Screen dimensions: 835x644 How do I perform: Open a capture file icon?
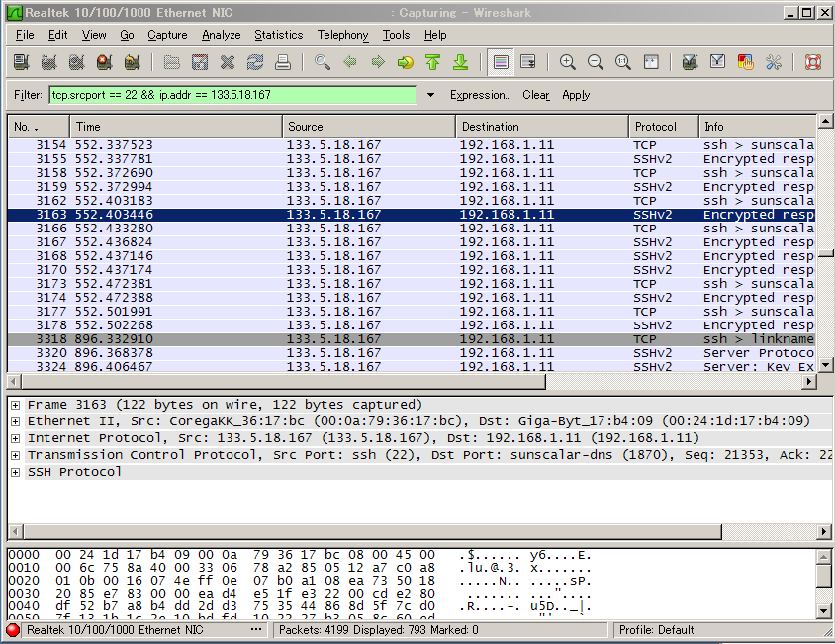(171, 62)
